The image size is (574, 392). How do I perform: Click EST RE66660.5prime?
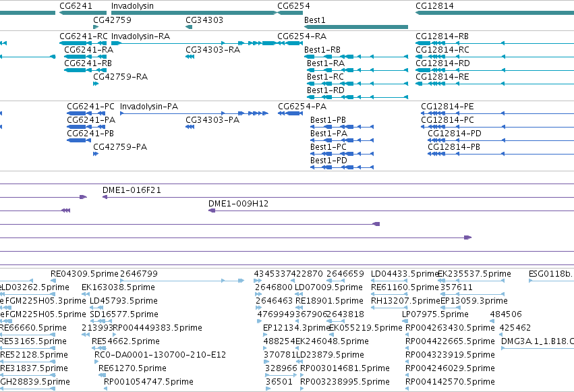(x=33, y=328)
